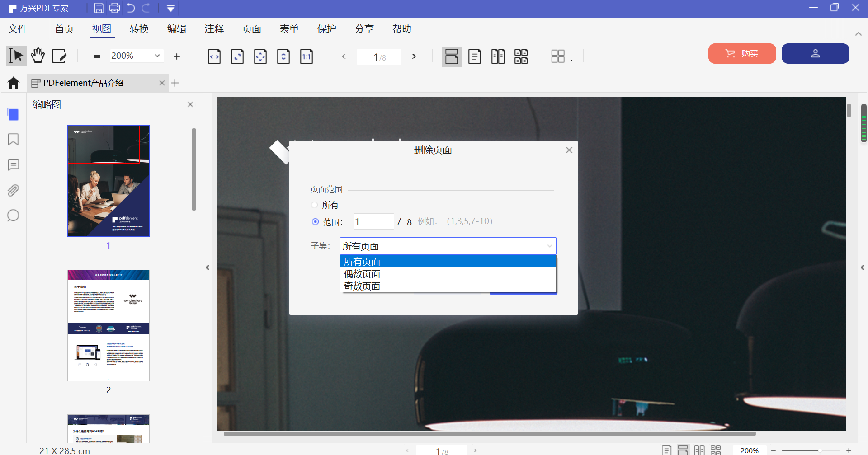Choose 奇数页面 from the subset list
868x455 pixels.
(x=362, y=286)
